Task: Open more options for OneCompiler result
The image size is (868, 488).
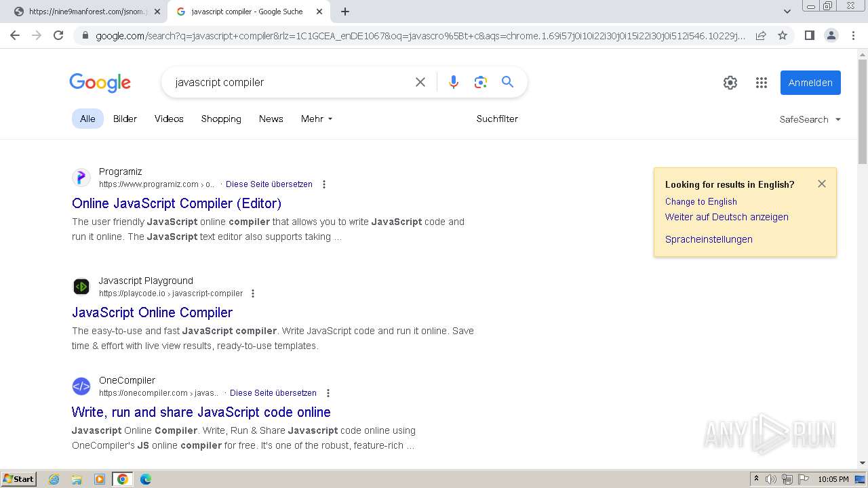Action: 328,393
